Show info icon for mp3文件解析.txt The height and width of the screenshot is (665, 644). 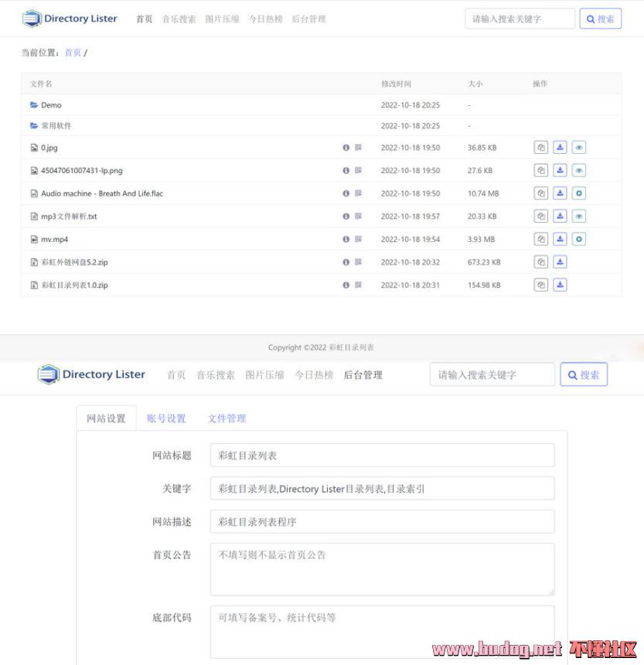click(x=346, y=217)
